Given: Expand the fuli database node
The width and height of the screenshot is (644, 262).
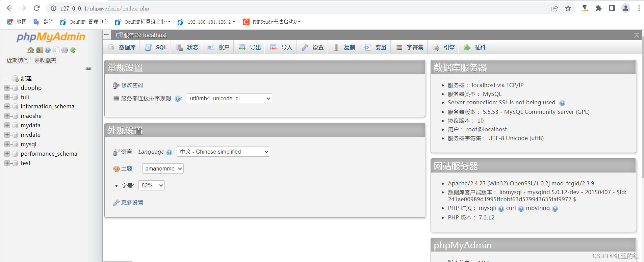Looking at the screenshot, I should pyautogui.click(x=7, y=97).
